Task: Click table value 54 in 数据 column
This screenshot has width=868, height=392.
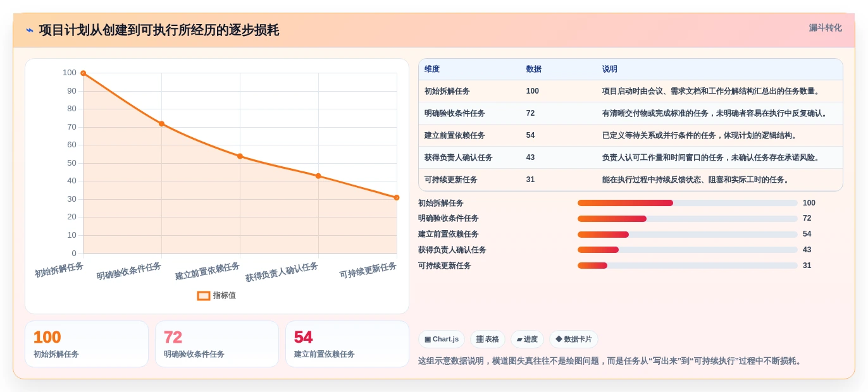Action: point(530,135)
